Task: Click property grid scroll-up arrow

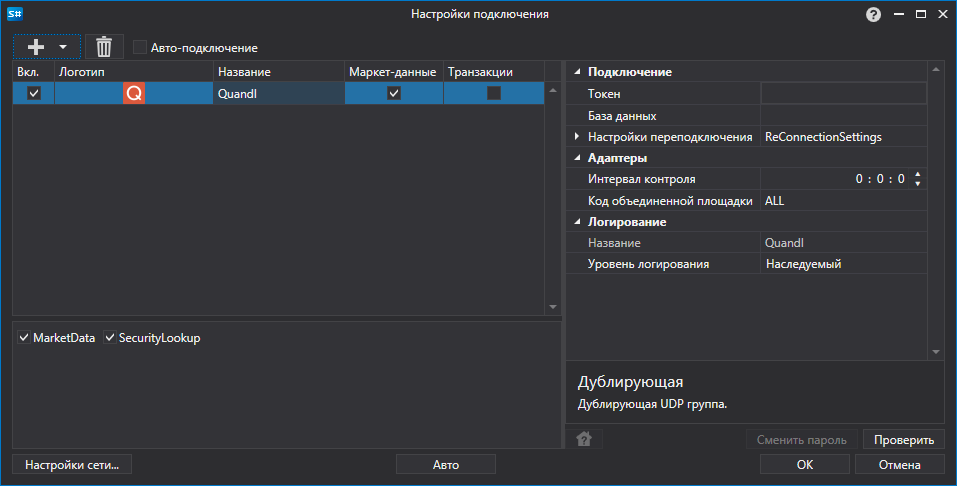Action: pos(936,70)
